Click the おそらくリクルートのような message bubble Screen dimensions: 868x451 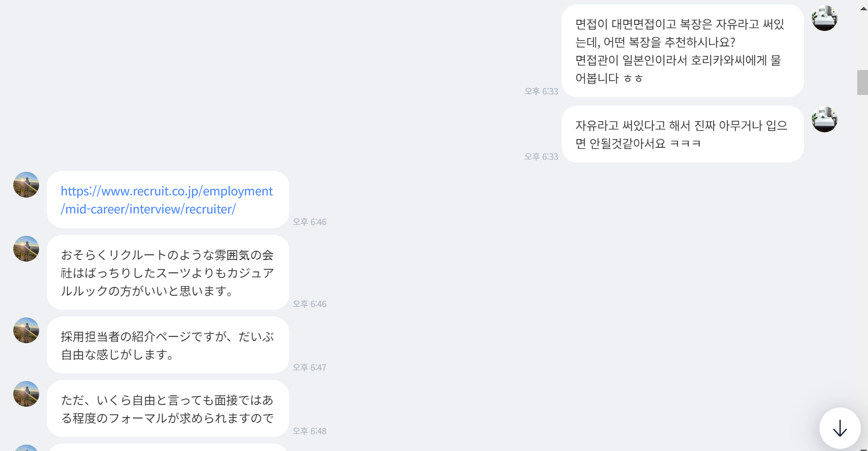[x=168, y=272]
